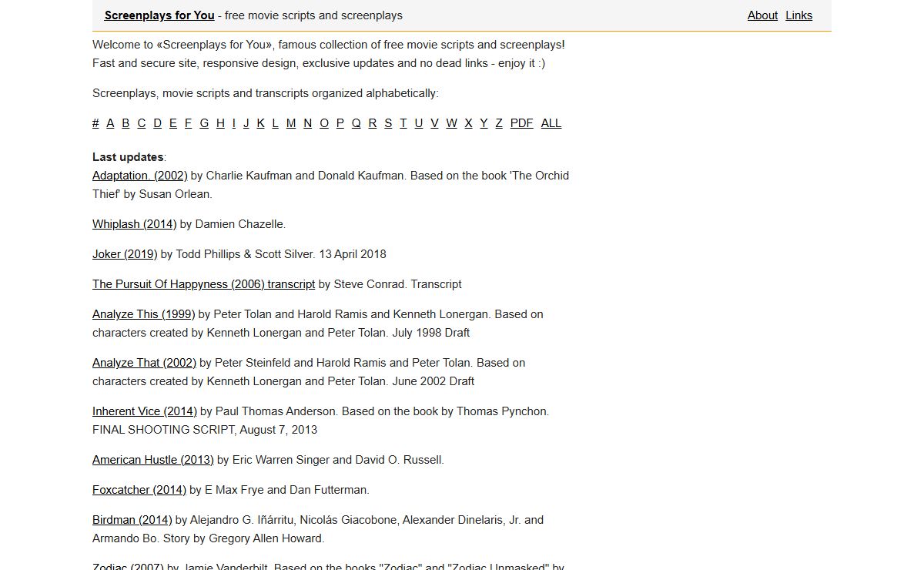924x570 pixels.
Task: Select the # index link
Action: 95,123
